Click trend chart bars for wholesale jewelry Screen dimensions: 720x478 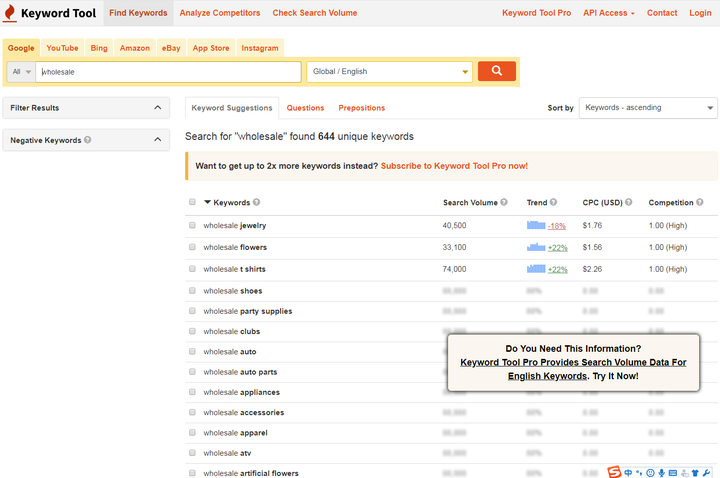pos(536,225)
